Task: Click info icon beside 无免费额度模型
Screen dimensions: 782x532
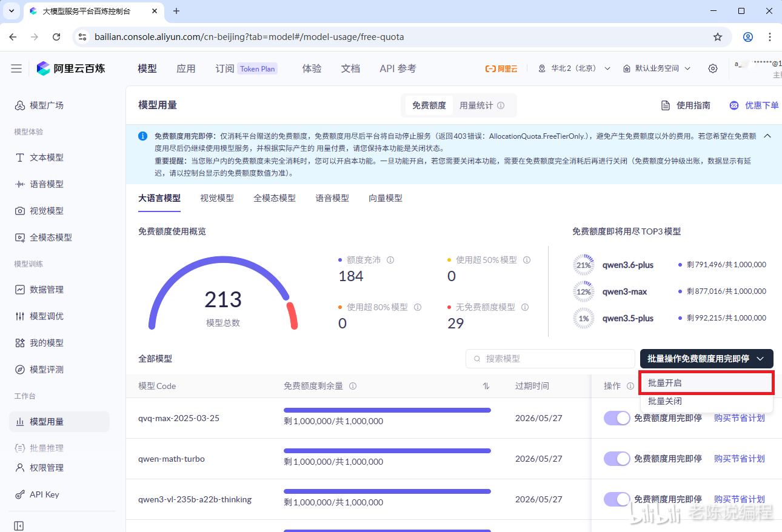Action: (x=525, y=307)
